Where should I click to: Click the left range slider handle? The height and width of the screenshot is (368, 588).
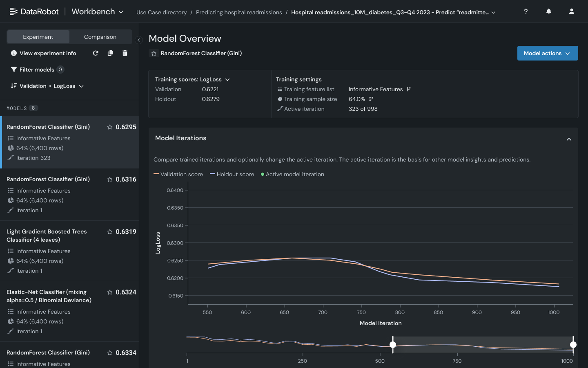pyautogui.click(x=393, y=345)
